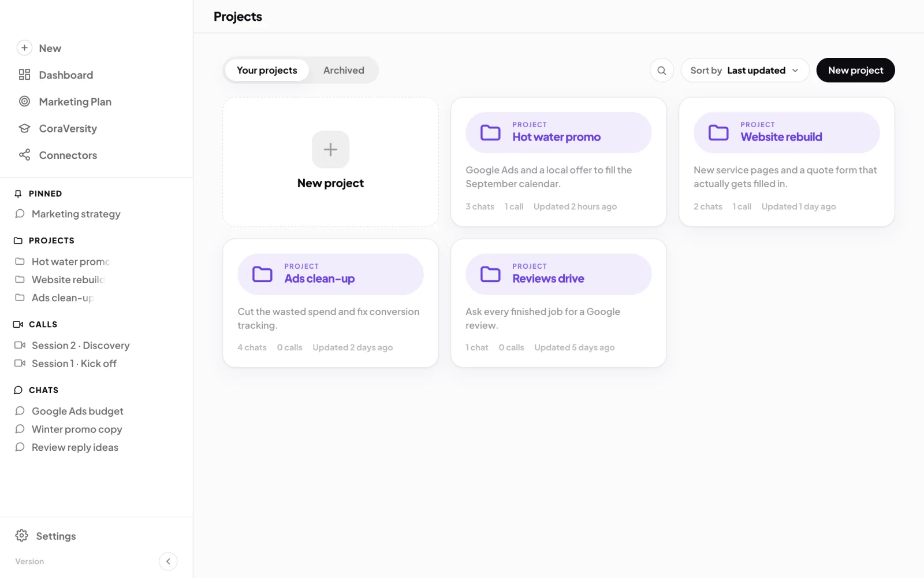Click the Settings label in sidebar
This screenshot has height=578, width=924.
(x=56, y=536)
